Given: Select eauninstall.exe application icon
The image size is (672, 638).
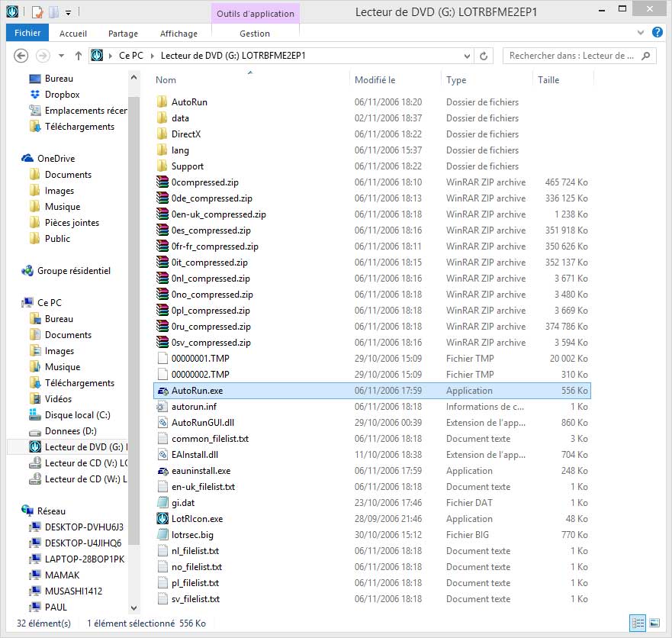Looking at the screenshot, I should pyautogui.click(x=162, y=471).
